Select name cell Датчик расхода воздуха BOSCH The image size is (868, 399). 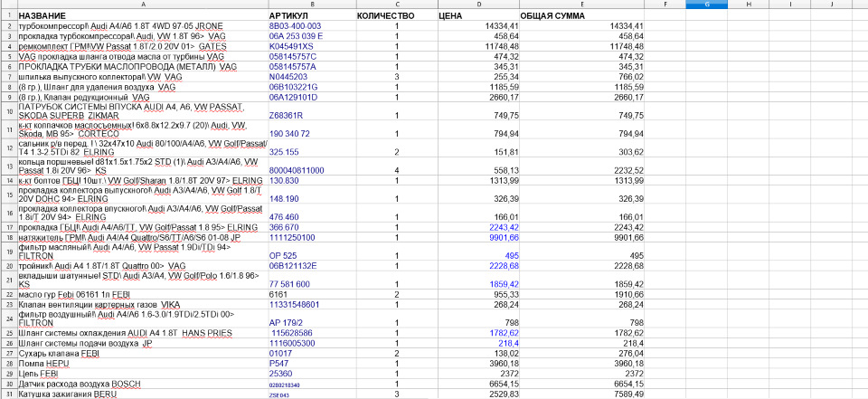click(x=143, y=384)
